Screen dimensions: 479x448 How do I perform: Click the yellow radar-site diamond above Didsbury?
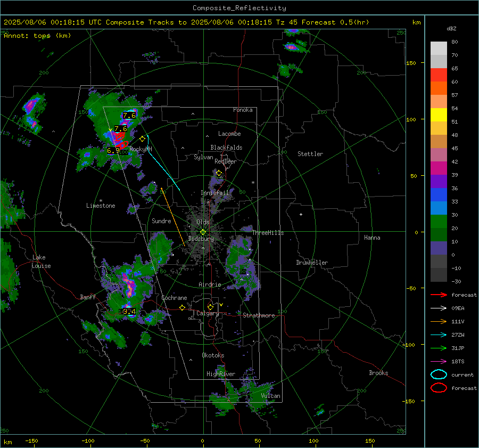(203, 232)
